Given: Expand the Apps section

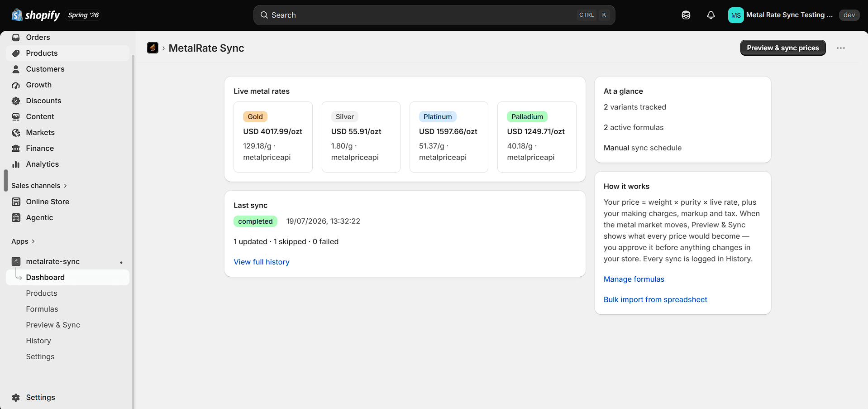Looking at the screenshot, I should point(23,241).
